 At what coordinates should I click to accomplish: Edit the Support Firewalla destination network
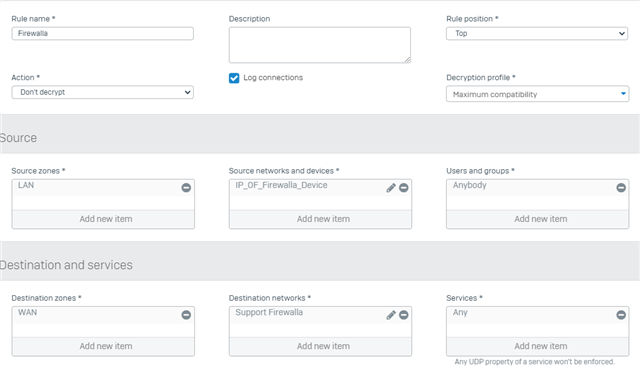[x=391, y=315]
